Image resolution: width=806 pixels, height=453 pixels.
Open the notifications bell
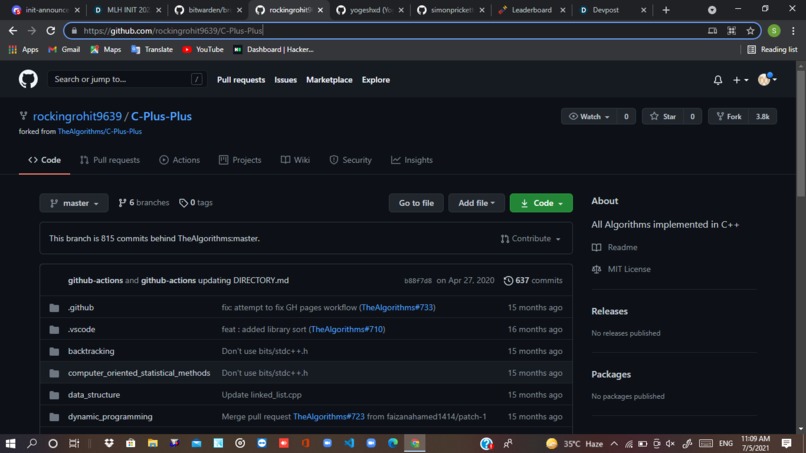pos(718,80)
